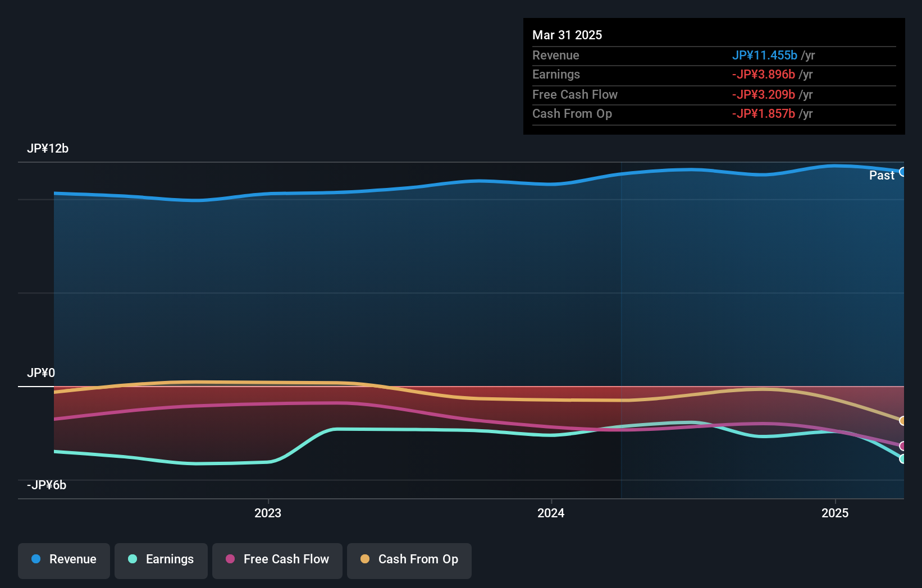Click the pink Free Cash Flow legend dot
This screenshot has height=588, width=922.
tap(230, 559)
